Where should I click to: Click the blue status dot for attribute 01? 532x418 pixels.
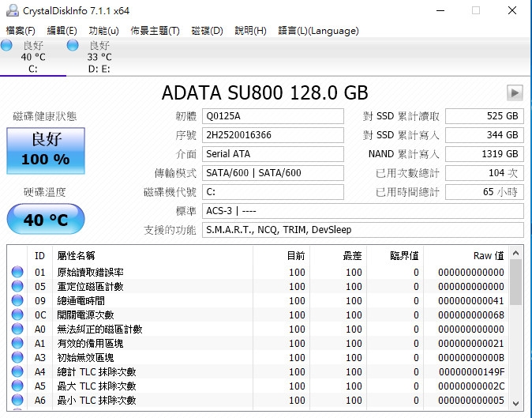coord(17,272)
